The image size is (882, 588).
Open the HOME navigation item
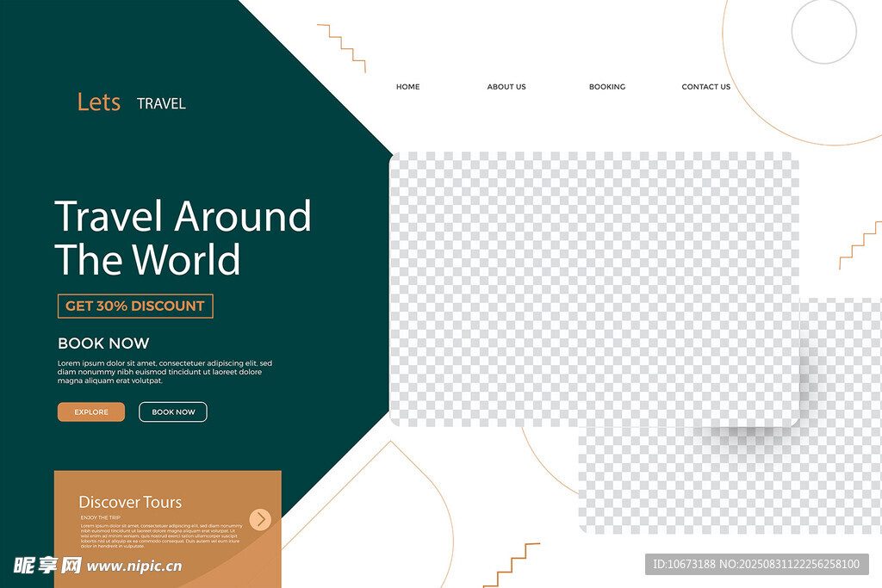(407, 87)
